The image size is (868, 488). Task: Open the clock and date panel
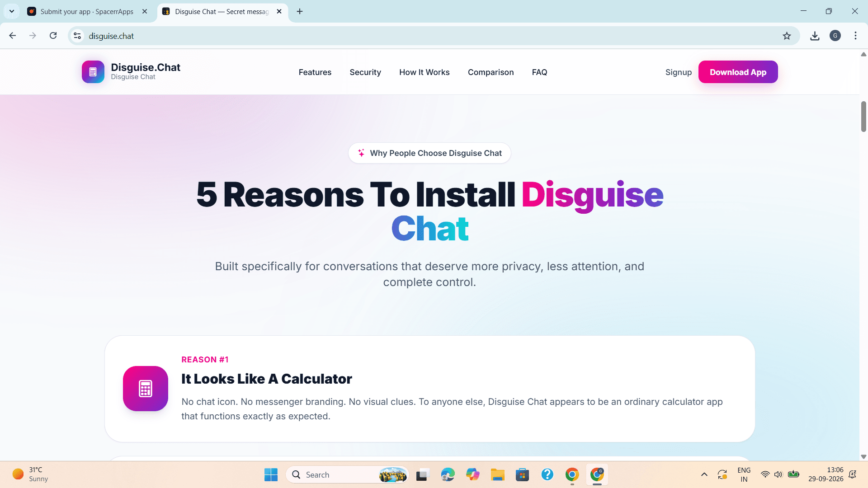[x=826, y=474]
